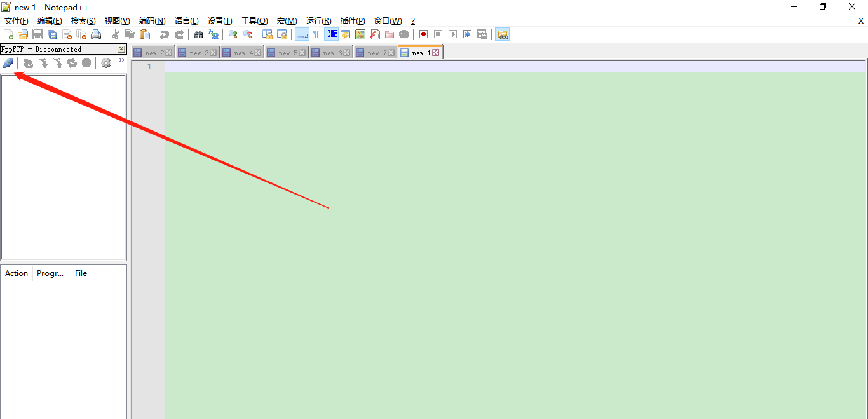Click the Copy icon in toolbar
Screen dimensions: 868x419
[x=130, y=34]
